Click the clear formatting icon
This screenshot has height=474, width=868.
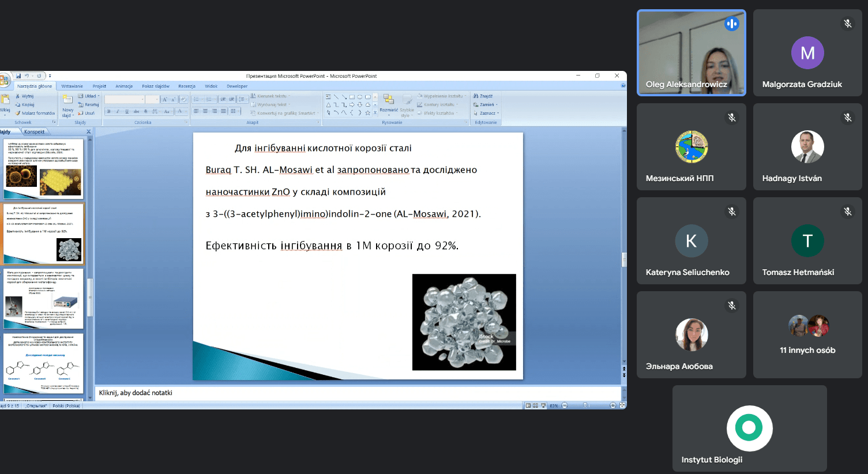tap(183, 99)
